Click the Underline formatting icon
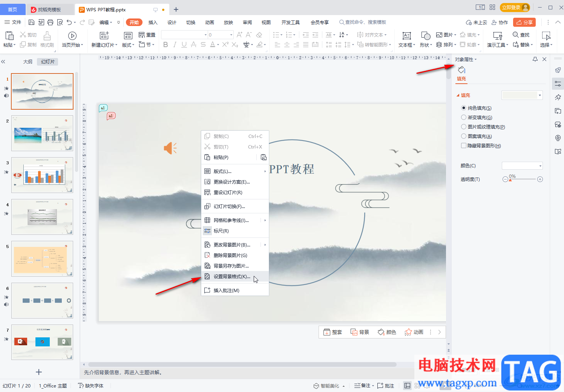The height and width of the screenshot is (392, 564). coord(184,44)
